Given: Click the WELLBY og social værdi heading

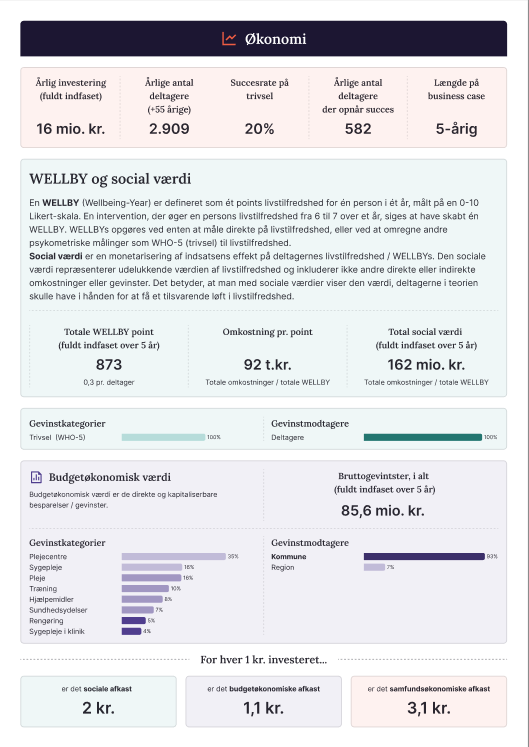Looking at the screenshot, I should [110, 179].
